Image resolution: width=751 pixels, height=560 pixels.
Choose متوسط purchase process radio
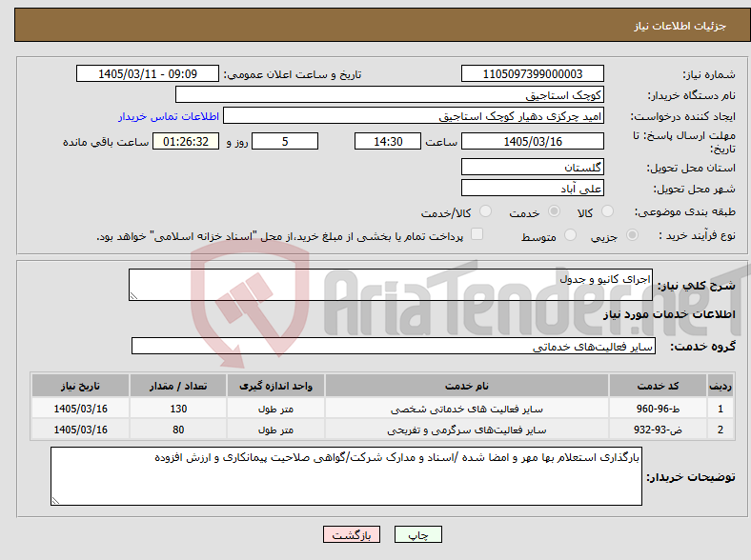point(570,235)
